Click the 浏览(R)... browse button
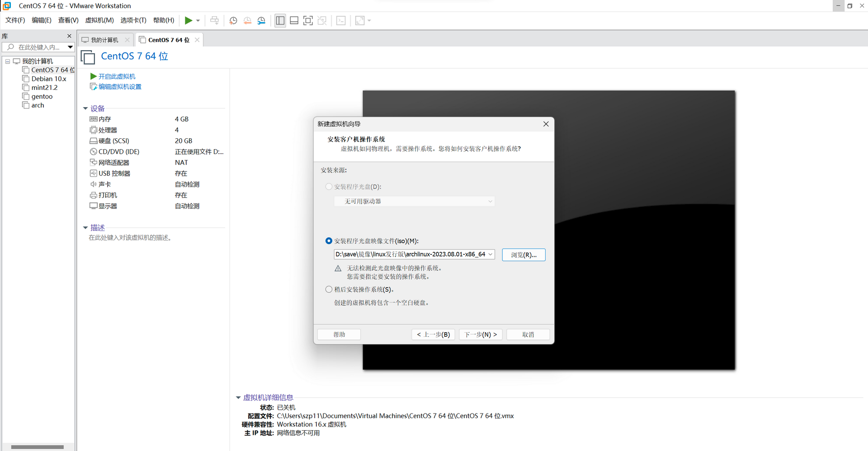 click(524, 255)
